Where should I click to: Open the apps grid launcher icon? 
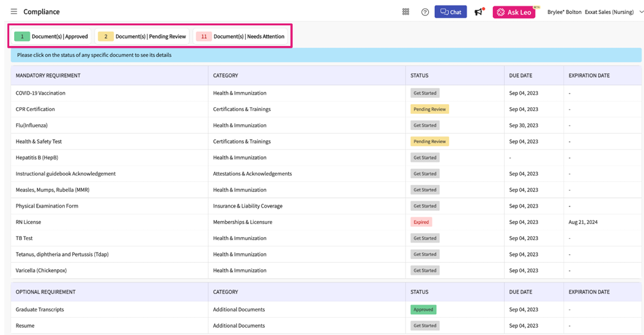405,12
